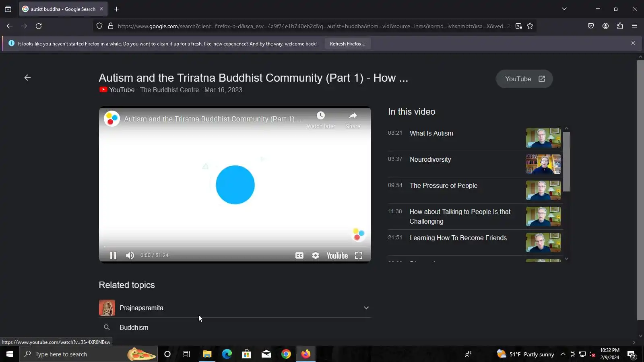Open video on YouTube logo in player
Viewport: 644px width, 362px height.
click(x=337, y=255)
